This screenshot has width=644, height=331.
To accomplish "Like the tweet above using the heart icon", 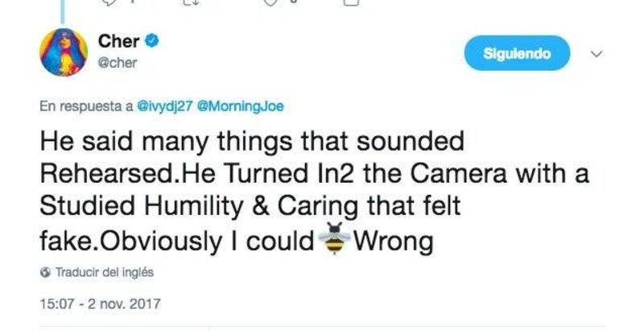I will click(x=271, y=2).
